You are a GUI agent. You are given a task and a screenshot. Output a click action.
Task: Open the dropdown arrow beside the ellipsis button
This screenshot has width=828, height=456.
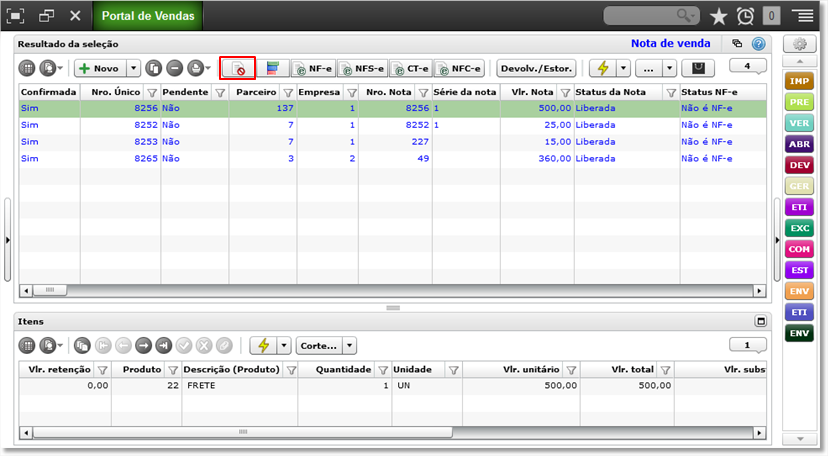[670, 68]
